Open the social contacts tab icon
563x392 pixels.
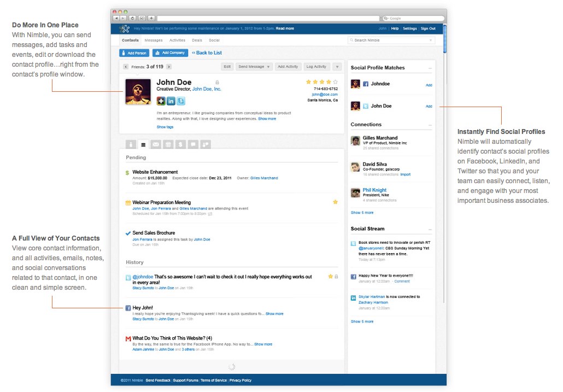206,144
